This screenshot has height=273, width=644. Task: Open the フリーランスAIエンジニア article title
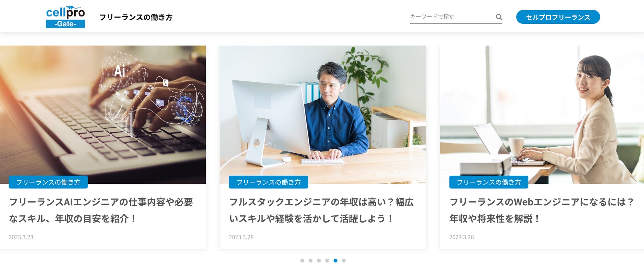click(x=101, y=210)
